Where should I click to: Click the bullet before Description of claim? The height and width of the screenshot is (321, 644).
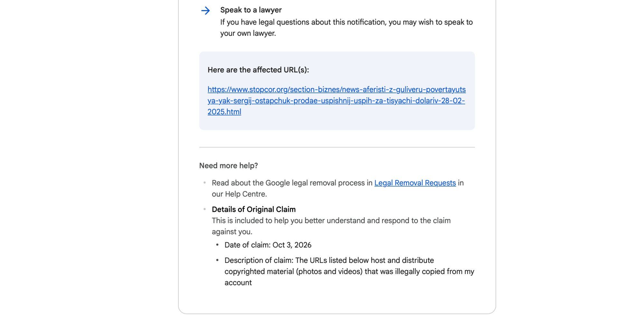coord(217,260)
